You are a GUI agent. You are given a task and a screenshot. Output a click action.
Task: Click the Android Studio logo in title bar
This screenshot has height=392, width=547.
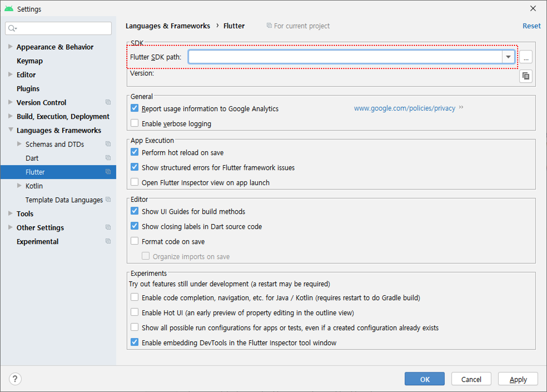(9, 9)
